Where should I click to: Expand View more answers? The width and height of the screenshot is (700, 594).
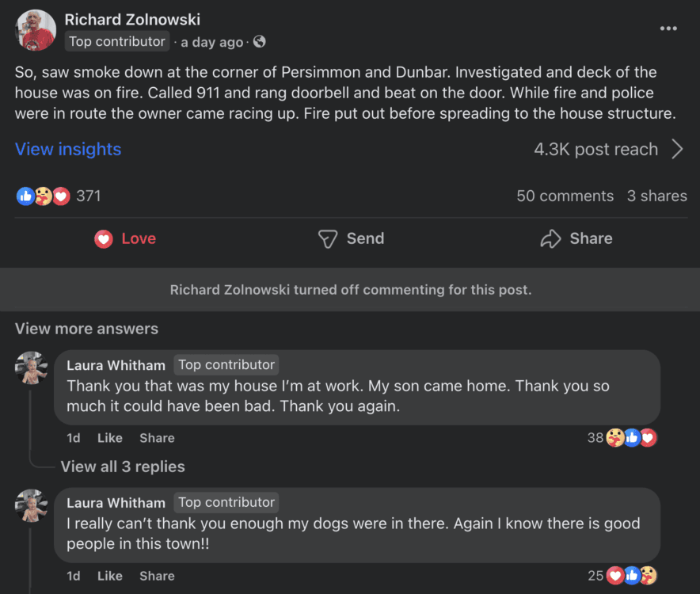coord(86,329)
